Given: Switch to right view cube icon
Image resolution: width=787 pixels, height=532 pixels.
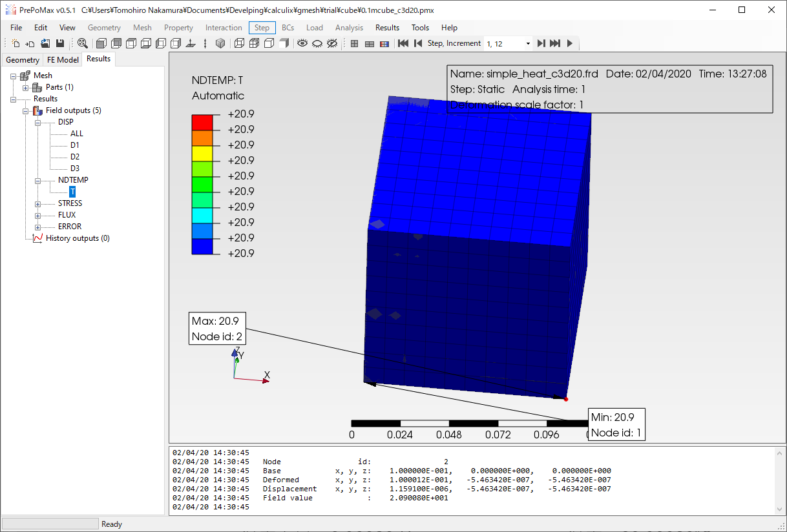Looking at the screenshot, I should (x=176, y=43).
